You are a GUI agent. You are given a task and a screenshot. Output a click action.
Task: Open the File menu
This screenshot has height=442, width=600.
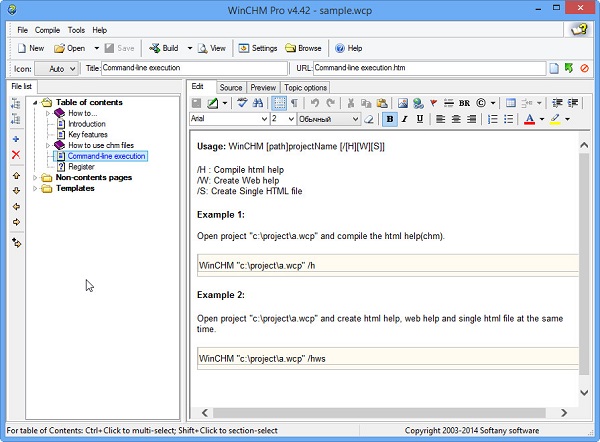(22, 30)
